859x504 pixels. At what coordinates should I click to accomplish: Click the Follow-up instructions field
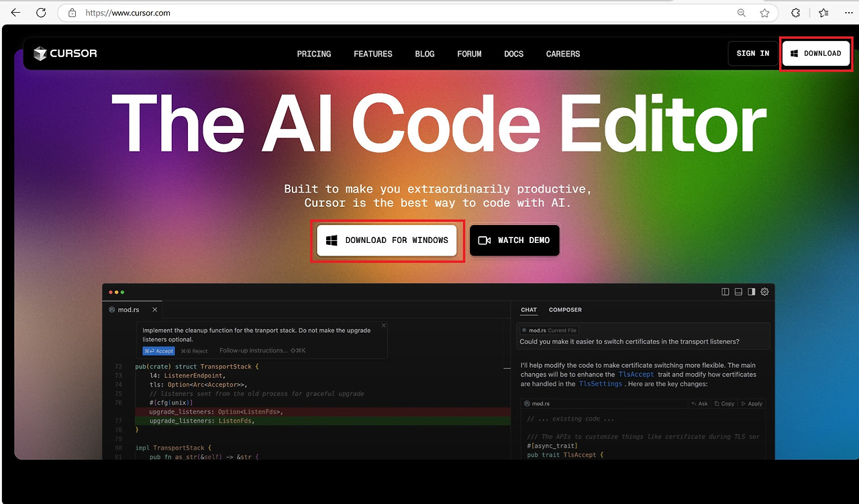(262, 350)
